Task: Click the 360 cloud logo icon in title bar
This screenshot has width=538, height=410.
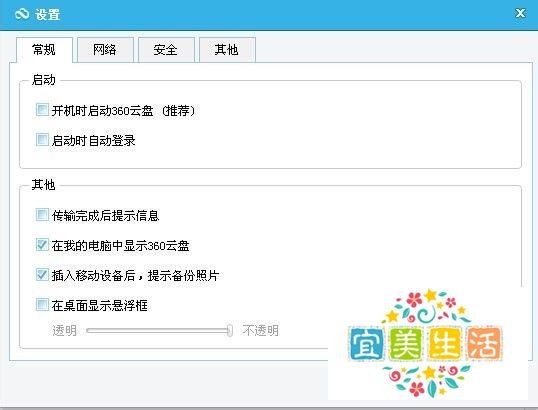Action: pos(22,14)
